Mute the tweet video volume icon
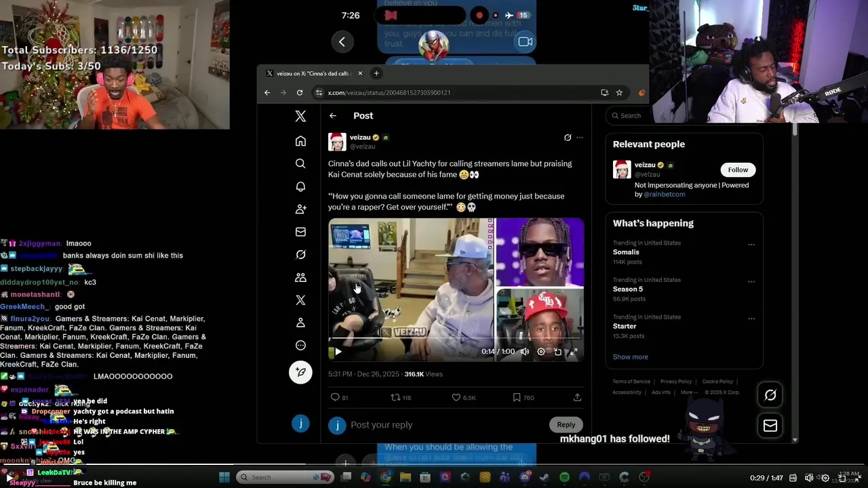The height and width of the screenshot is (488, 868). coord(524,352)
